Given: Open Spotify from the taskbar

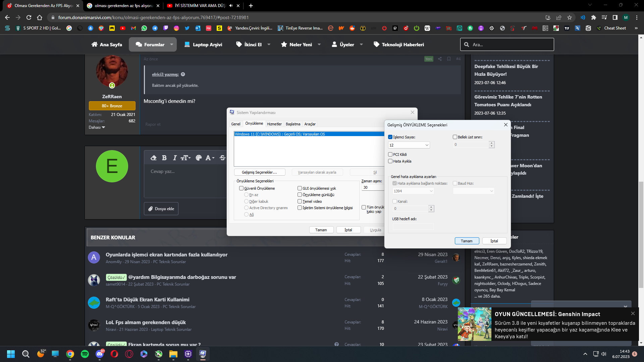Looking at the screenshot, I should [x=85, y=354].
